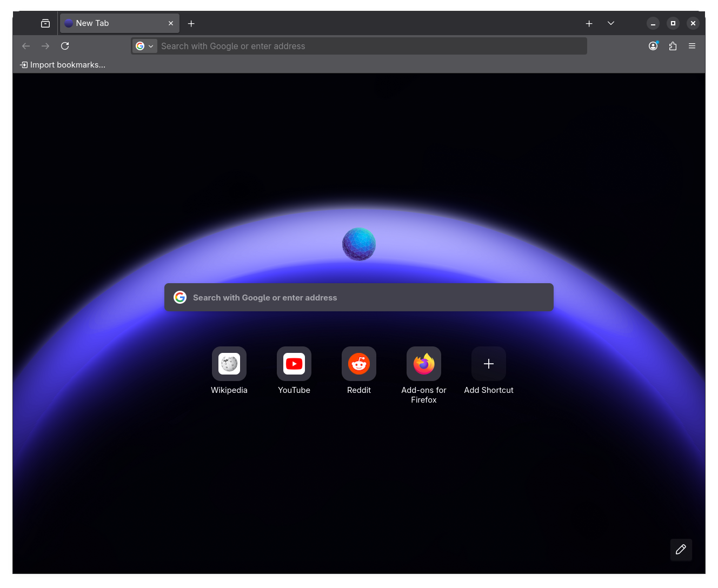Open the Google search engine dropdown in the address bar
This screenshot has height=588, width=718.
point(145,46)
